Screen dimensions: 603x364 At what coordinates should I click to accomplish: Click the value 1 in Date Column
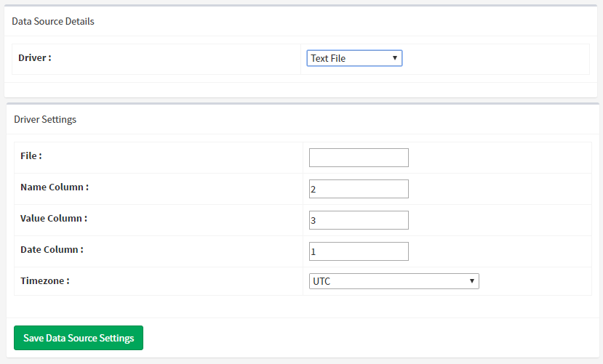(314, 251)
